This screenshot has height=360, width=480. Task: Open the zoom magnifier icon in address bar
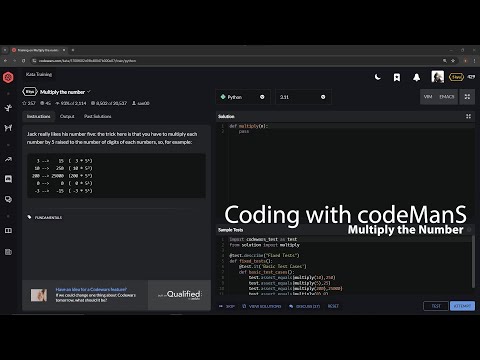click(x=445, y=61)
